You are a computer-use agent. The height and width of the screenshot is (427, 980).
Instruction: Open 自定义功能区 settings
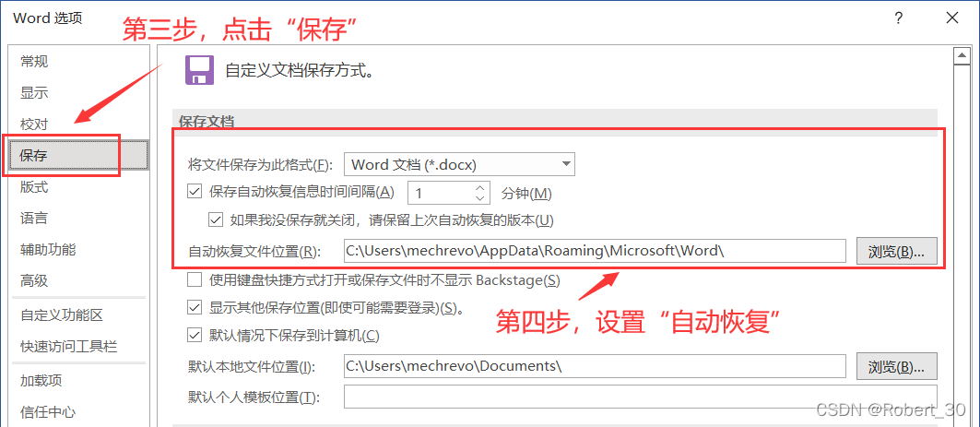pos(61,315)
